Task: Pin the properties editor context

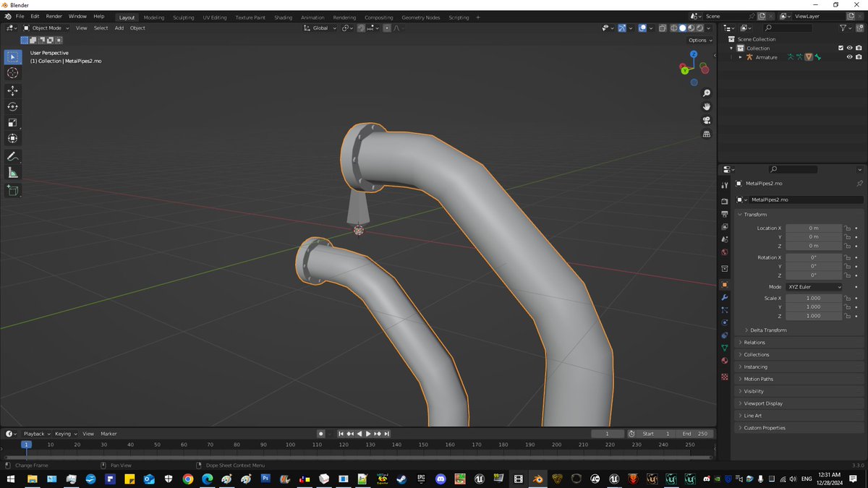Action: [x=859, y=184]
